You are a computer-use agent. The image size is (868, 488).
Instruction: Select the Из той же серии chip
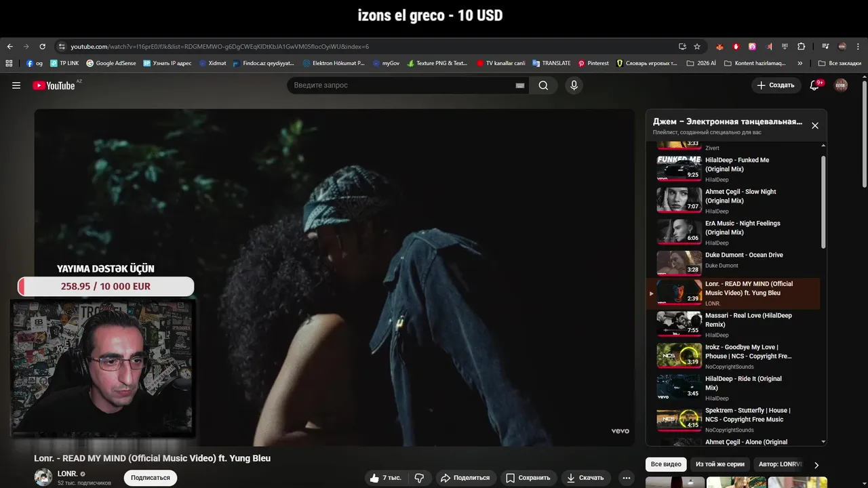(x=720, y=464)
